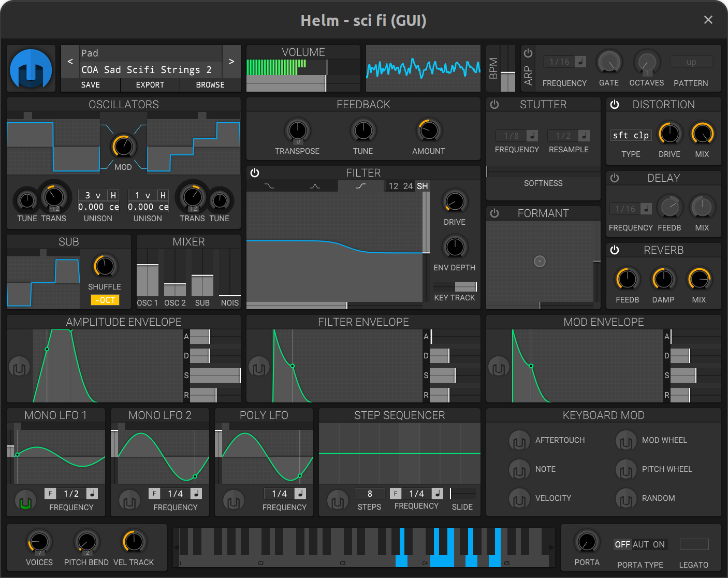Click the Random modulation source icon
Viewport: 728px width, 578px height.
(626, 499)
